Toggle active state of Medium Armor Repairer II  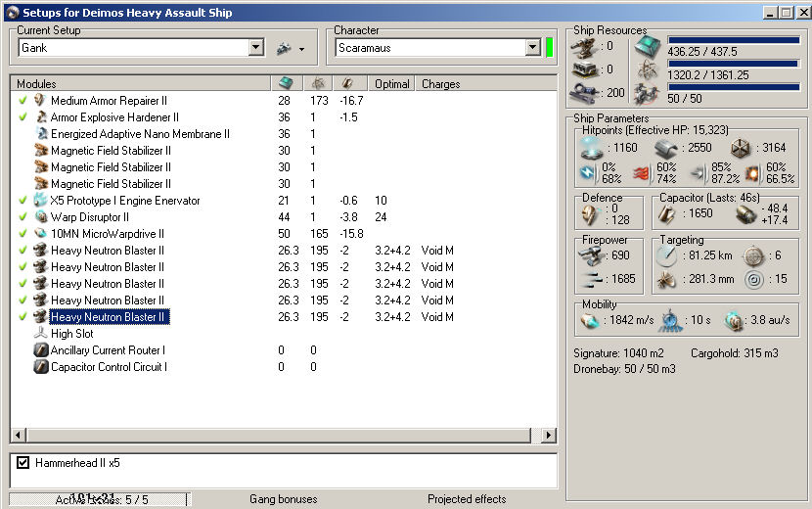pos(23,100)
